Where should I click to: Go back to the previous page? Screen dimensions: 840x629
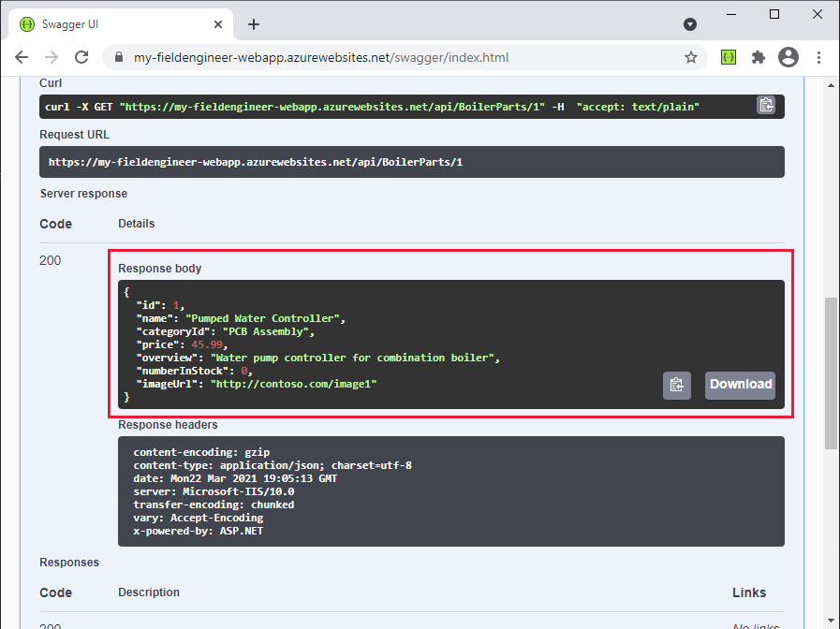pos(22,57)
